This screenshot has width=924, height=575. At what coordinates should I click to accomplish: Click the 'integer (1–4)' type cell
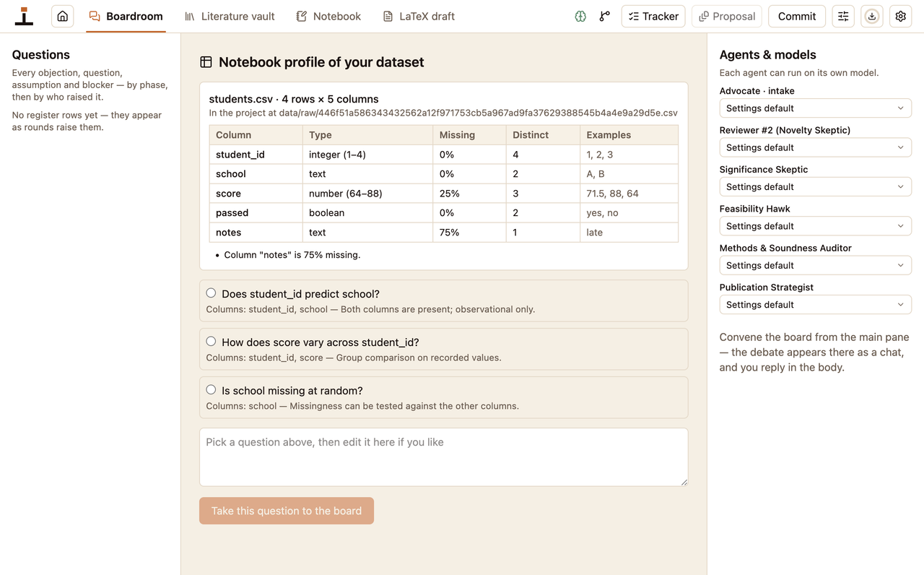[x=367, y=155]
